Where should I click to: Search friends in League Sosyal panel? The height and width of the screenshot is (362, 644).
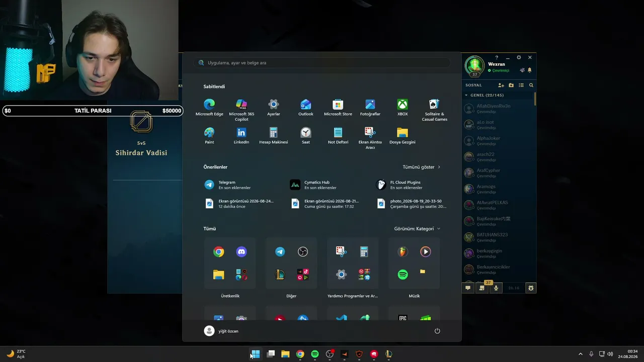point(531,85)
